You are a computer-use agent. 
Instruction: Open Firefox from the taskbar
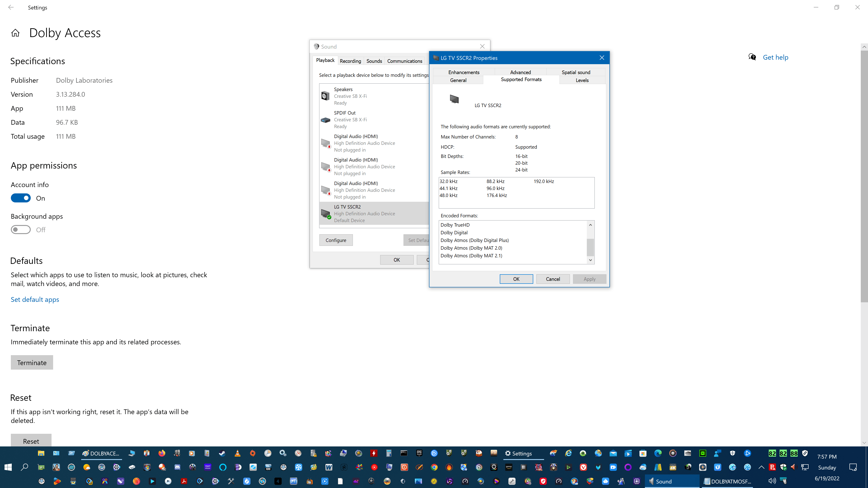click(162, 453)
